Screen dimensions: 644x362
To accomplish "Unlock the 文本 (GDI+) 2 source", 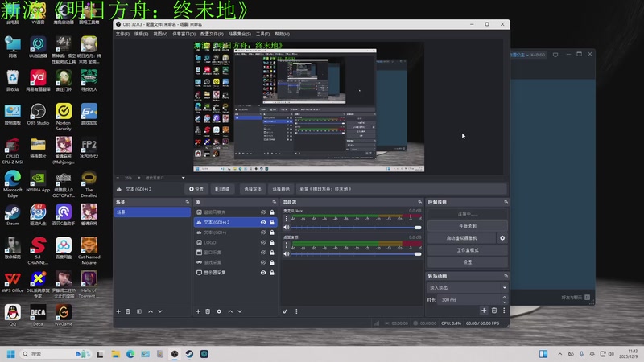I will (272, 223).
